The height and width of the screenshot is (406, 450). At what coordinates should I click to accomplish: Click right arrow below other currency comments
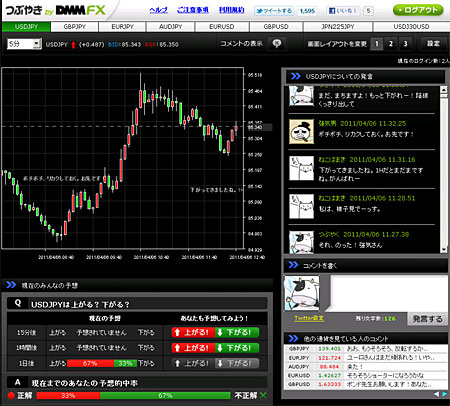click(x=444, y=394)
